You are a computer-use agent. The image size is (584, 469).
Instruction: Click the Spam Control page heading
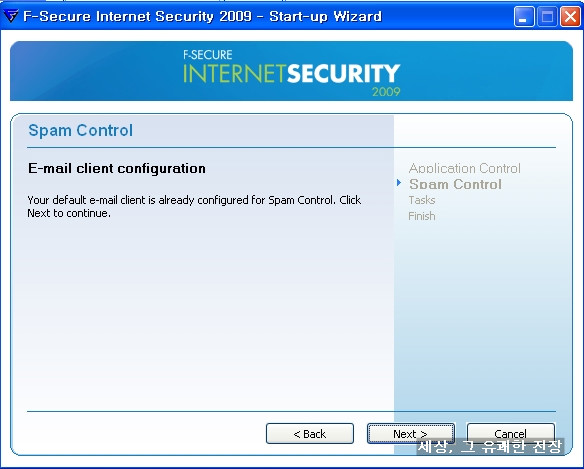(x=80, y=130)
